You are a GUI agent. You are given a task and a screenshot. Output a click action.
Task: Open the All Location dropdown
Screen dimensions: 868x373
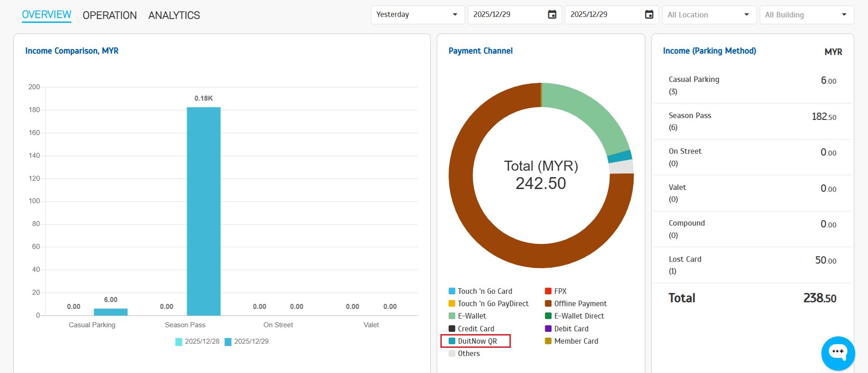tap(708, 15)
